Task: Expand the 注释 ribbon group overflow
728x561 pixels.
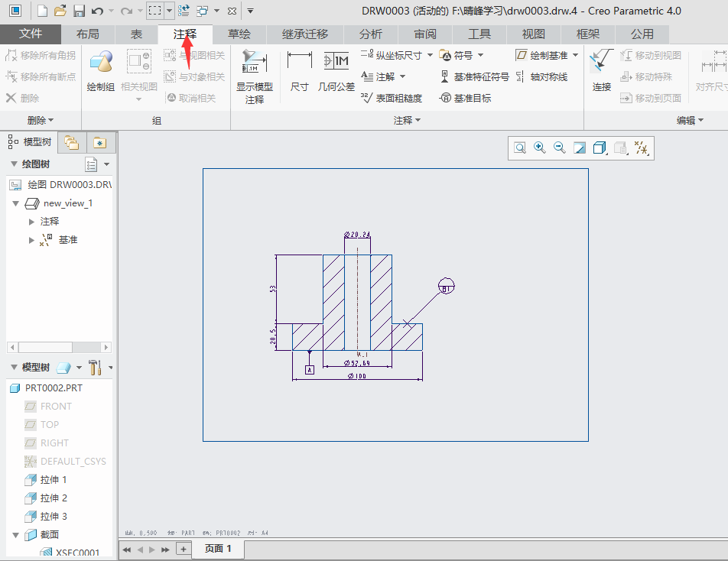Action: pos(407,120)
